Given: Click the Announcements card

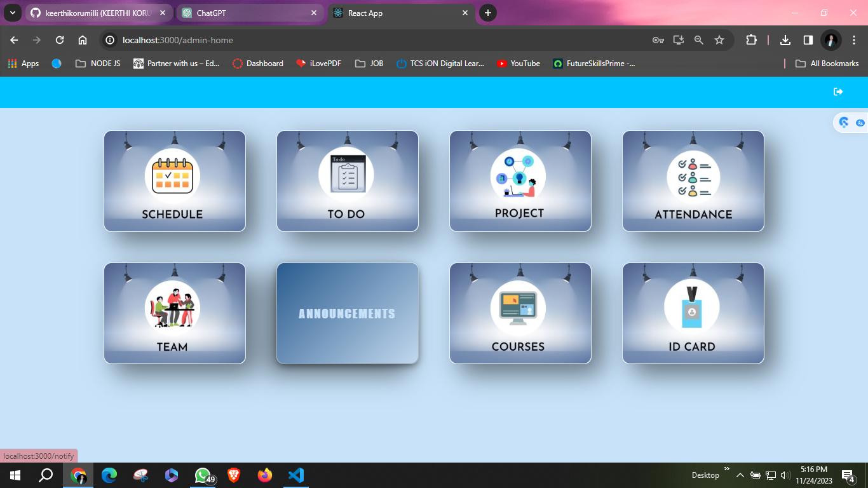Looking at the screenshot, I should [x=348, y=313].
